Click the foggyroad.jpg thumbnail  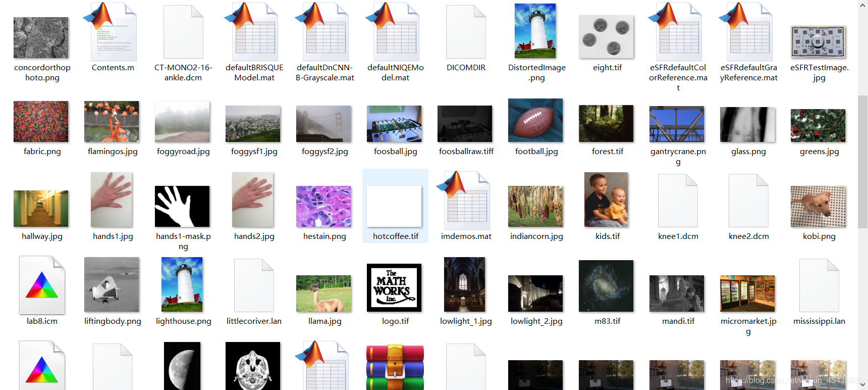click(x=182, y=121)
